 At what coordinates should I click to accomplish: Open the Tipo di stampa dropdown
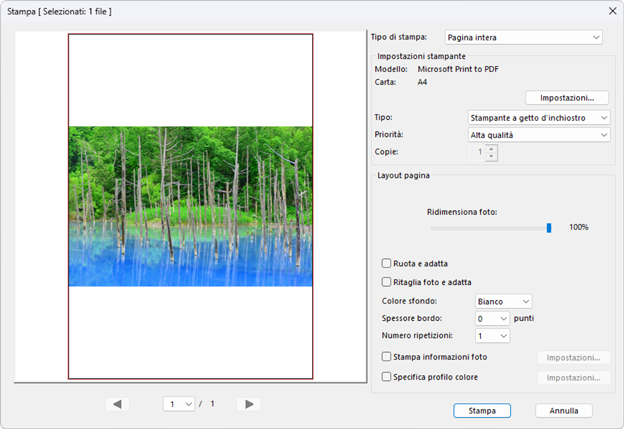point(523,38)
